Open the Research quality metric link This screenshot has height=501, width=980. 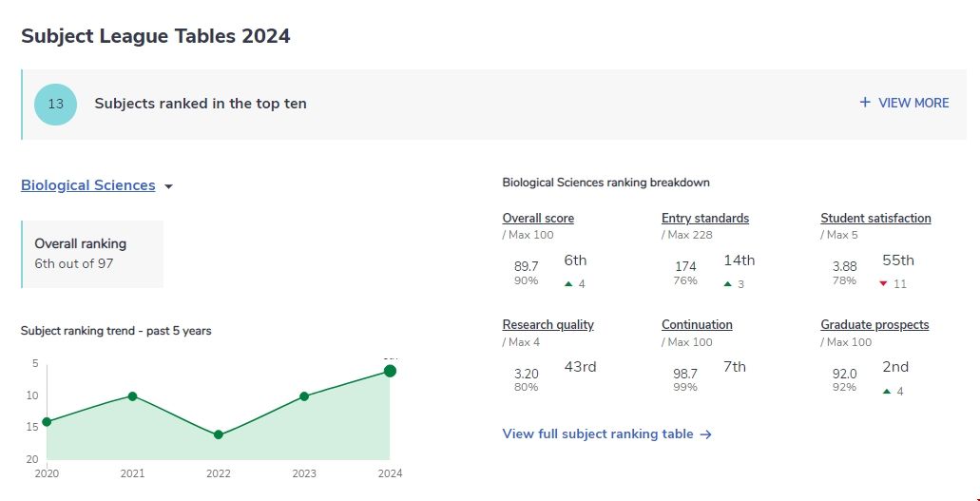[x=548, y=324]
